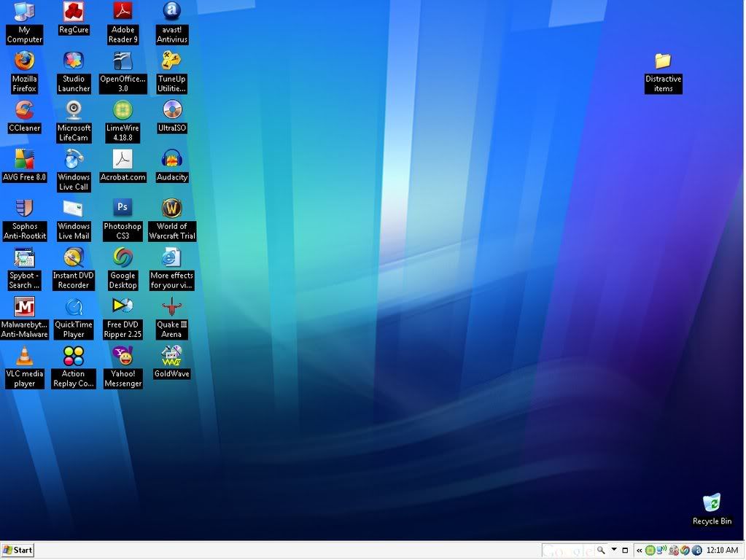The height and width of the screenshot is (560, 746).
Task: Click the Studio Launcher shortcut
Action: [74, 72]
